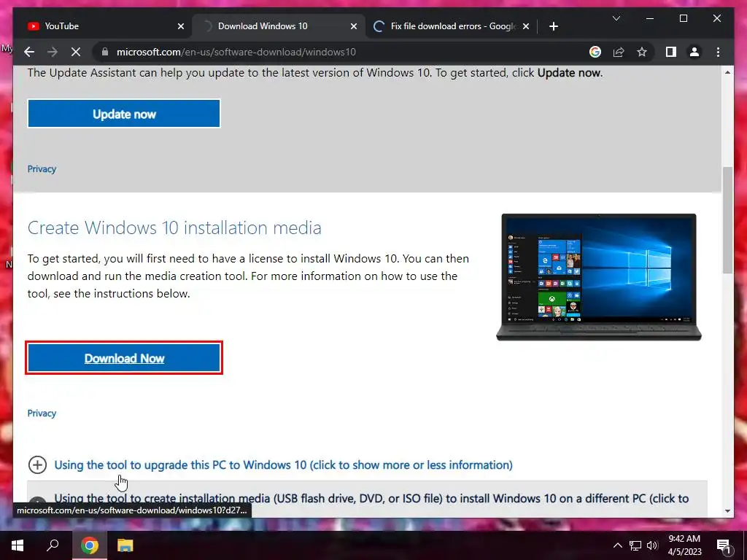The width and height of the screenshot is (747, 560).
Task: Click the Download Now button
Action: pos(124,358)
